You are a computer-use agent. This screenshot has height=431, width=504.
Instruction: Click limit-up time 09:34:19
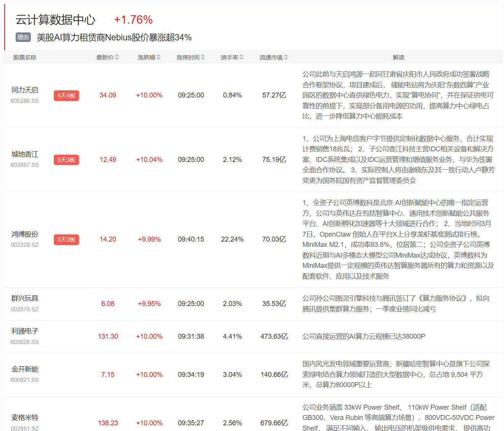[x=191, y=375]
